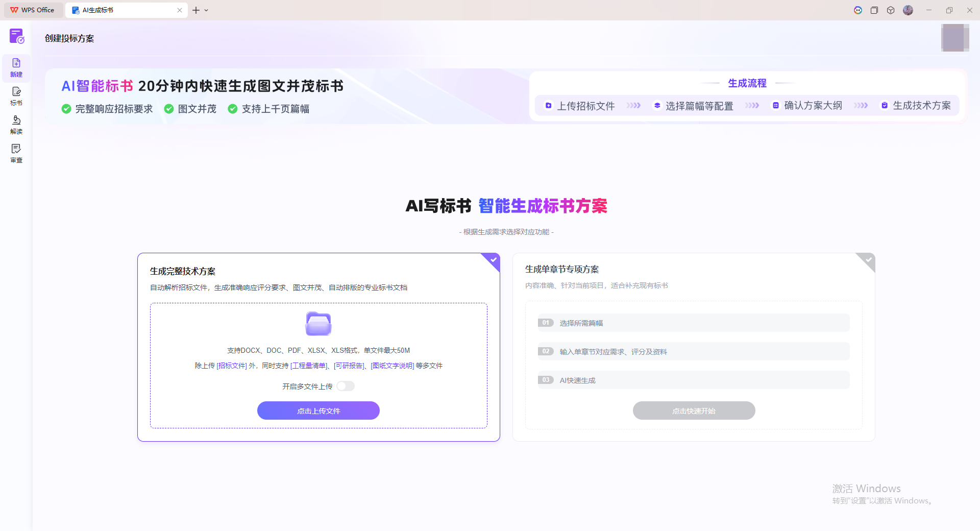Select the AI生成标书 tab
The width and height of the screenshot is (980, 531).
pos(122,10)
